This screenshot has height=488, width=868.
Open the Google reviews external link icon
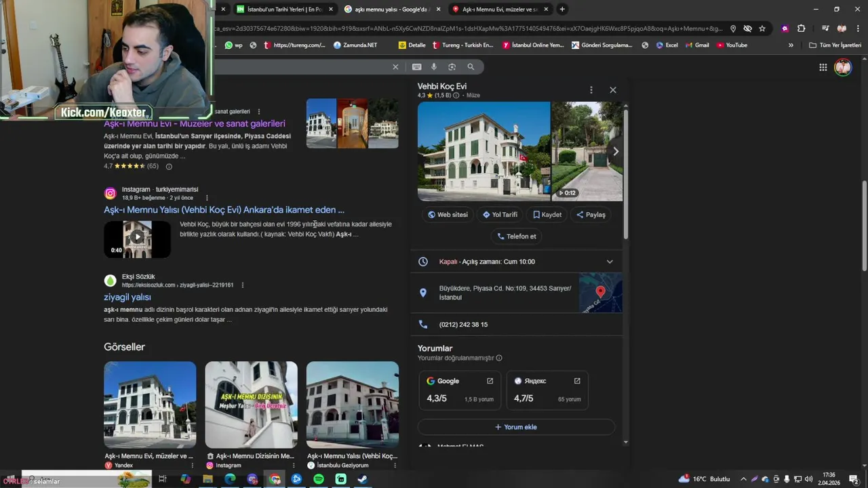pos(490,381)
